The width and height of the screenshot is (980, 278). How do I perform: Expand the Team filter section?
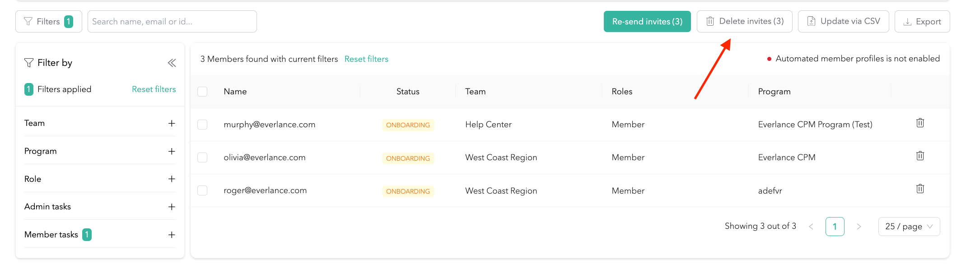(172, 123)
